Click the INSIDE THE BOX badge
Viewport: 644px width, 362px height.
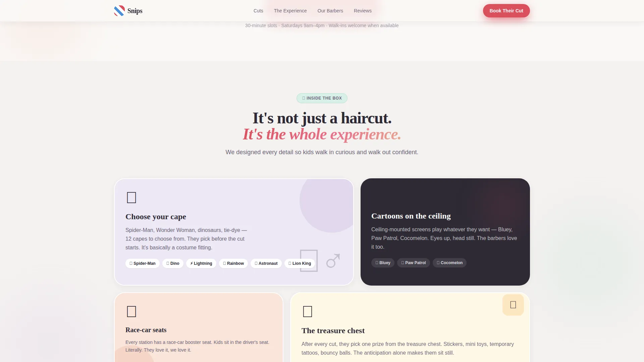[322, 98]
